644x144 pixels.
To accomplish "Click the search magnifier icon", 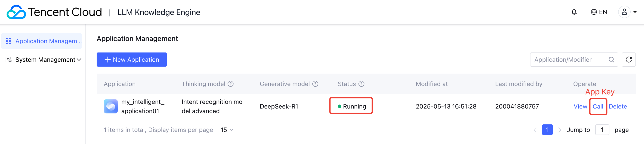I will click(611, 60).
